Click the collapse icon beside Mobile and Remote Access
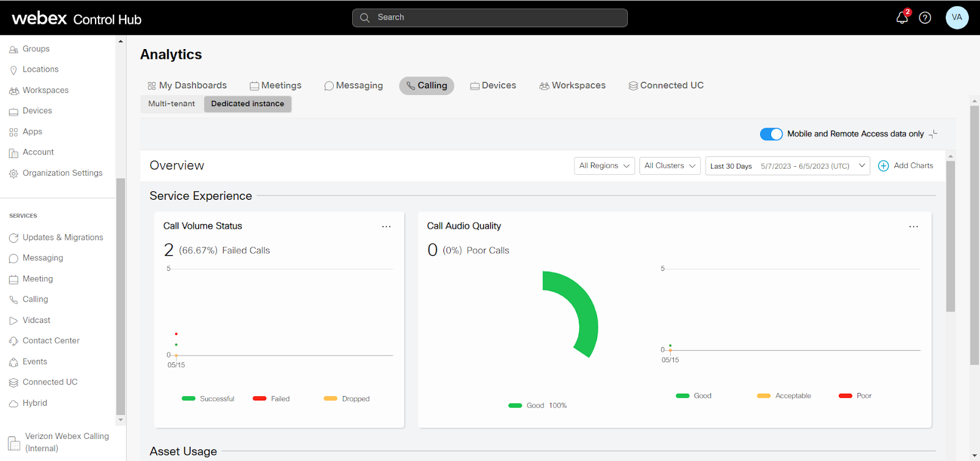The image size is (980, 461). click(x=933, y=134)
